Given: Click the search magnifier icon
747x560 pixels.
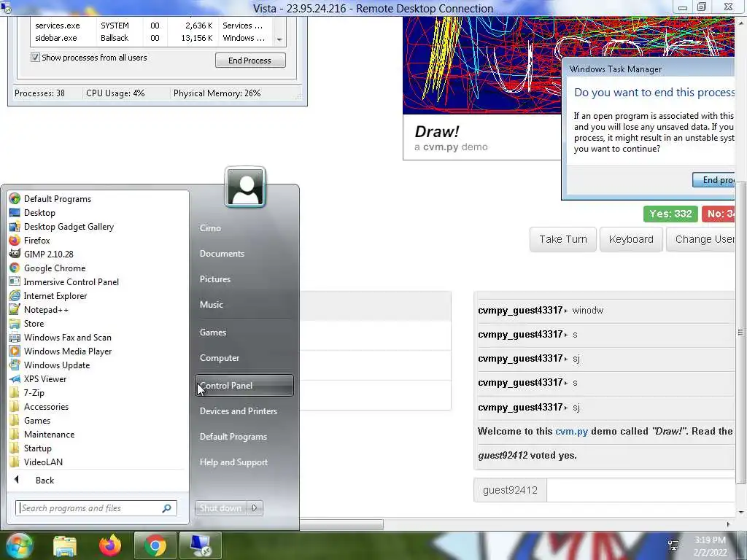Looking at the screenshot, I should pyautogui.click(x=166, y=508).
